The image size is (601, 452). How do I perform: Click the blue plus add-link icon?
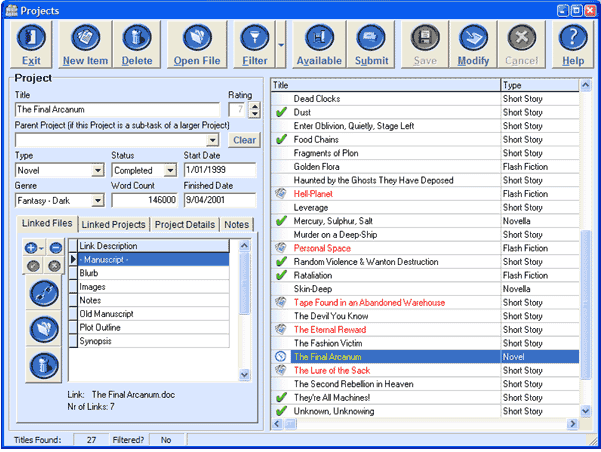(32, 247)
